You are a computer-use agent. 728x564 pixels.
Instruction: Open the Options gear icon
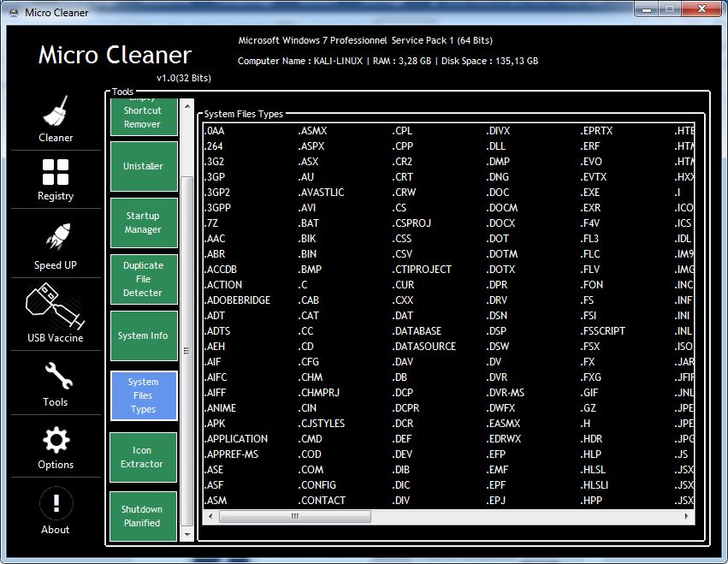(56, 440)
